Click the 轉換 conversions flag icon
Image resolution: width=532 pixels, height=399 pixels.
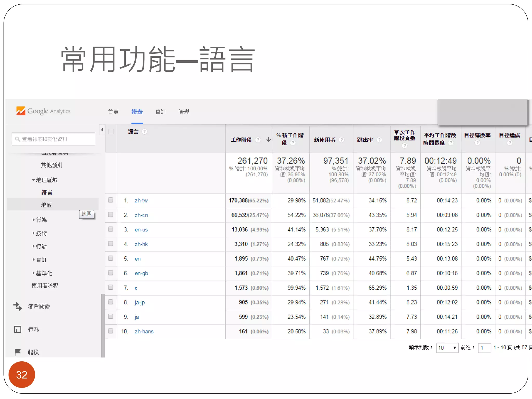18,352
